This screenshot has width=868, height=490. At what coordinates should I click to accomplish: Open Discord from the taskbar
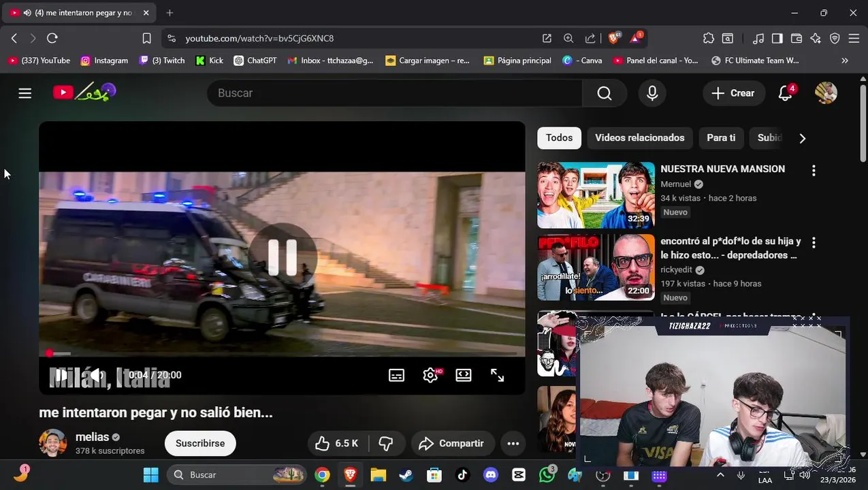491,475
